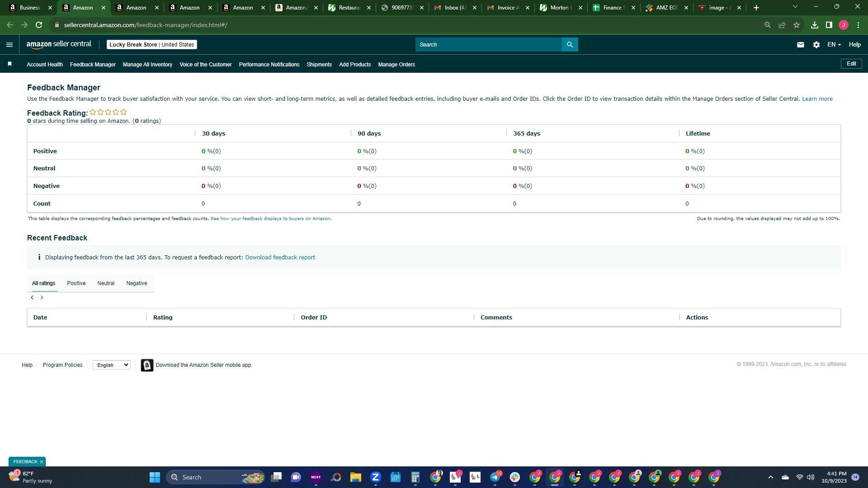This screenshot has height=488, width=868.
Task: Open a new browser tab
Action: (756, 8)
